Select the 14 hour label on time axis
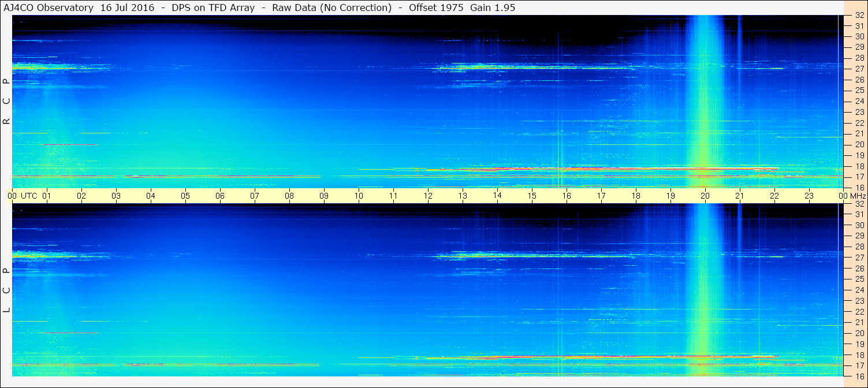Image resolution: width=868 pixels, height=388 pixels. (x=497, y=195)
